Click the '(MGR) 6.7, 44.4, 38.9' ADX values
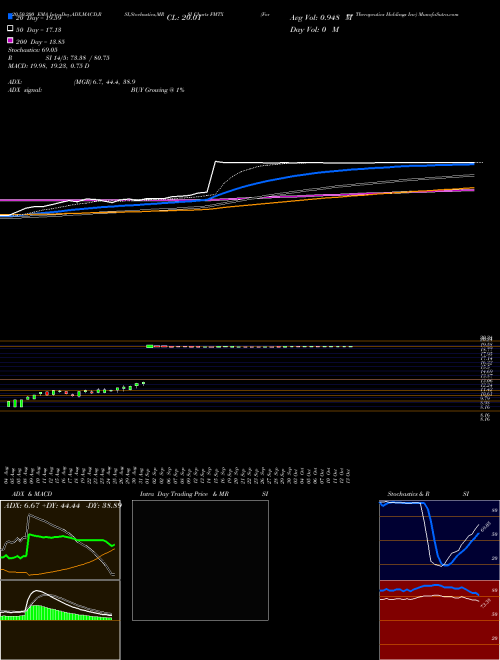The image size is (500, 660). pyautogui.click(x=104, y=82)
